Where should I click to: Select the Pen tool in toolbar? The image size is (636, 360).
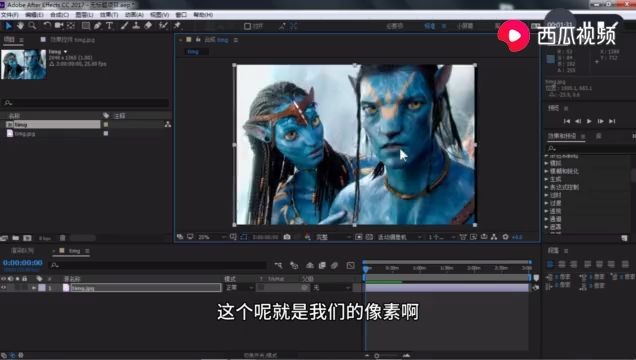click(x=97, y=26)
